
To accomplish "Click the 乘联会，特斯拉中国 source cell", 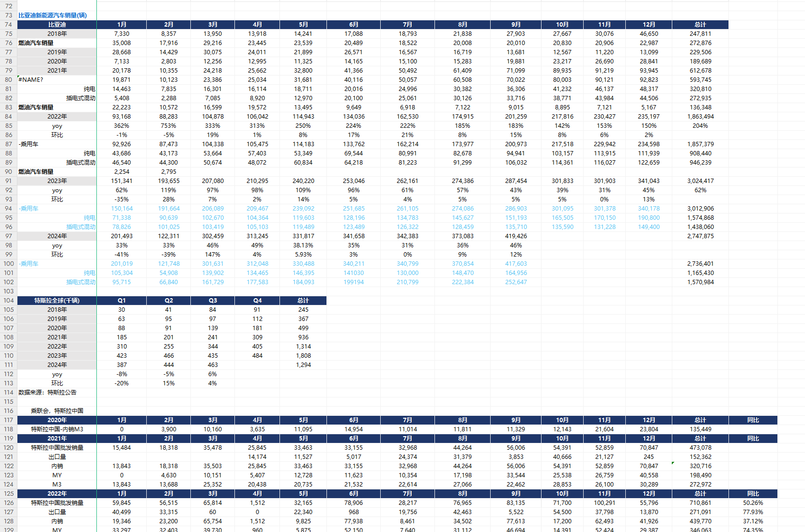I will click(x=57, y=411).
